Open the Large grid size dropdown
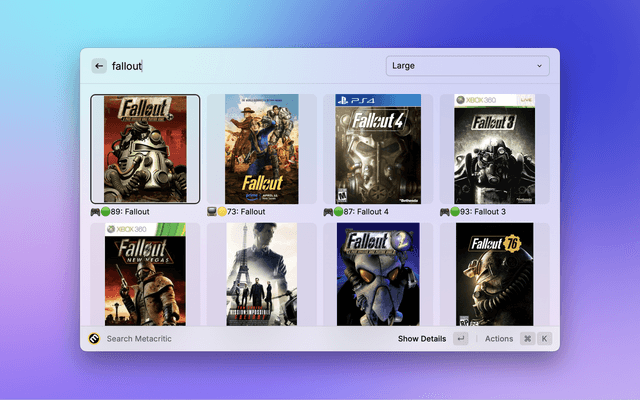This screenshot has height=400, width=640. [467, 66]
